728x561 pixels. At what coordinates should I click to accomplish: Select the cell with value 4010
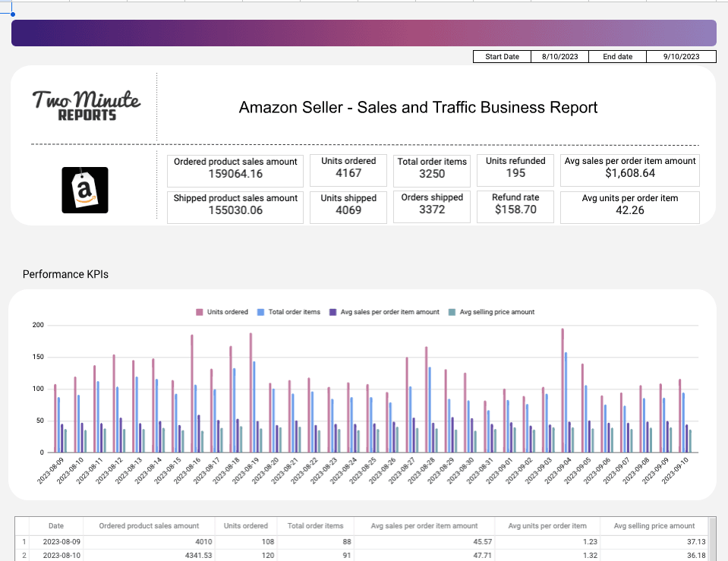click(x=149, y=541)
